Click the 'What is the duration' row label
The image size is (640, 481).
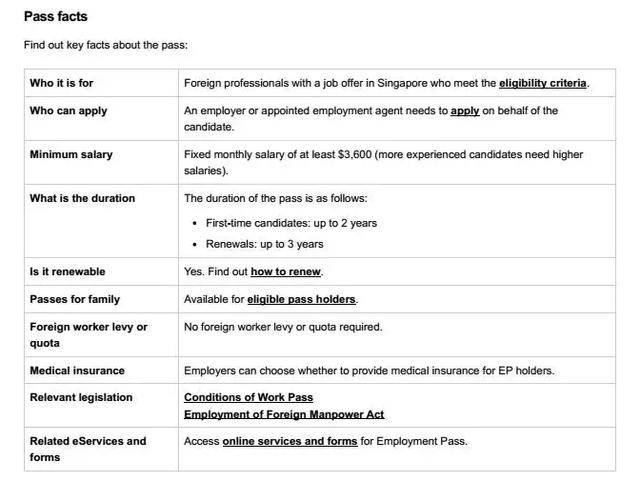[82, 198]
